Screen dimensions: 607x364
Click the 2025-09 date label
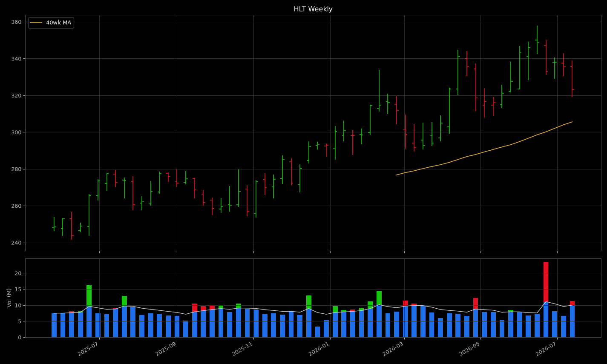coord(166,348)
